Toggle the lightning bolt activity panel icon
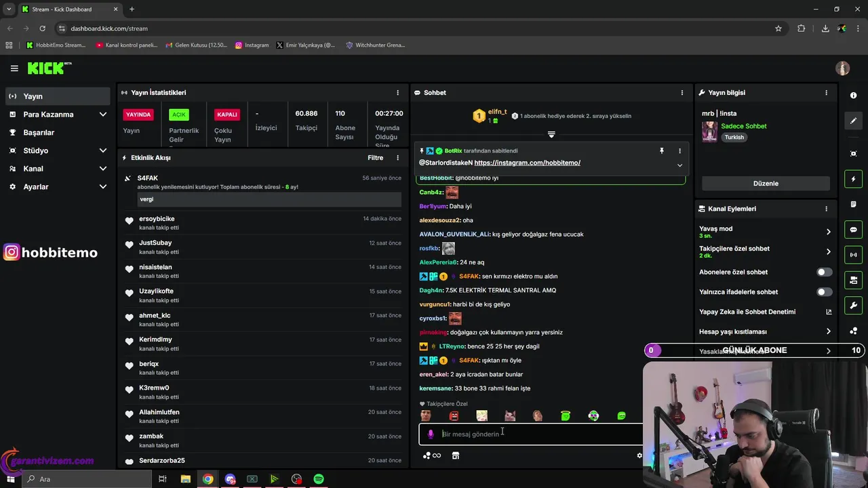This screenshot has width=868, height=488. 853,179
